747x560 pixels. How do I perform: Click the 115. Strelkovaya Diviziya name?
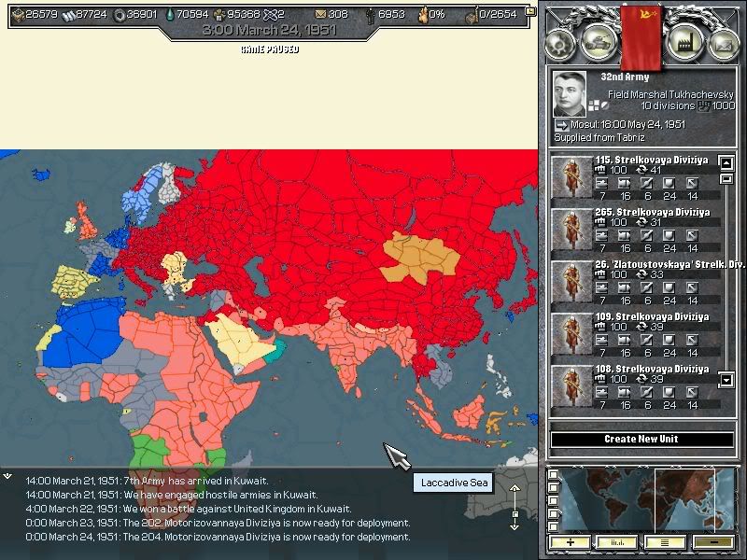pos(652,160)
